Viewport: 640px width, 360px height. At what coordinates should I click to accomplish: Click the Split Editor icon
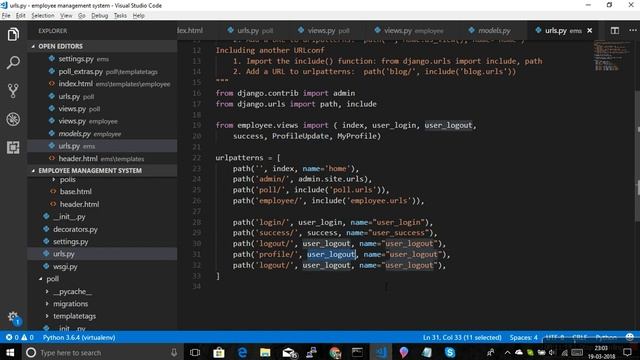pos(615,31)
